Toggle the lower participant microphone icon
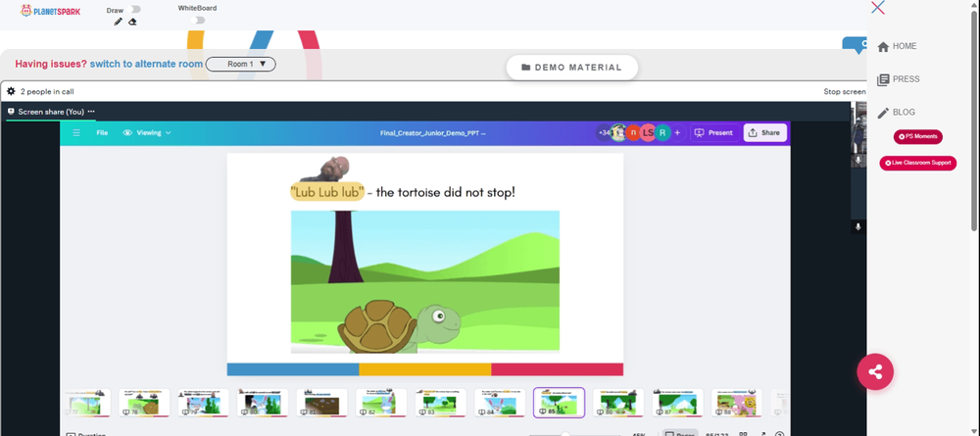The height and width of the screenshot is (436, 980). pos(858,226)
